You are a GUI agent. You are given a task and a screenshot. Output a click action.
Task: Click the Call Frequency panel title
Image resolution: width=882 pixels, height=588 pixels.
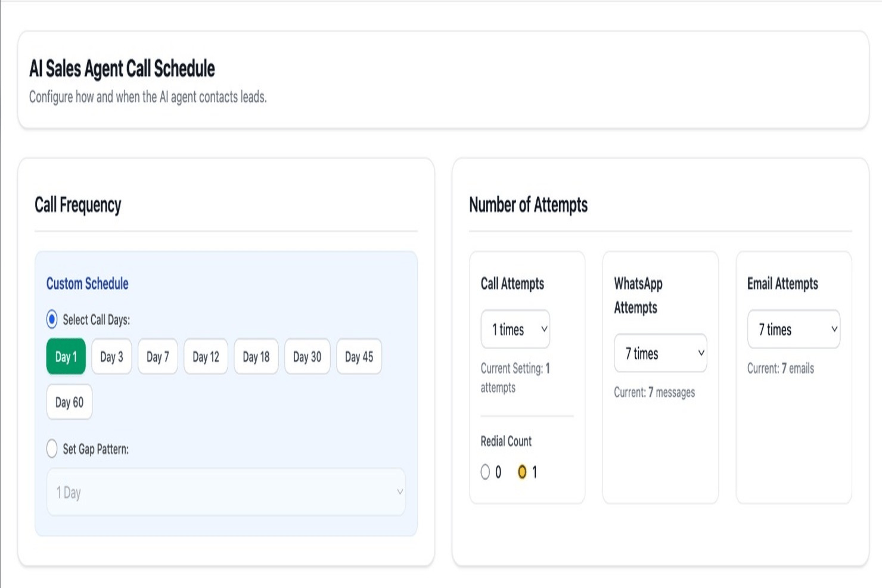[x=78, y=205]
